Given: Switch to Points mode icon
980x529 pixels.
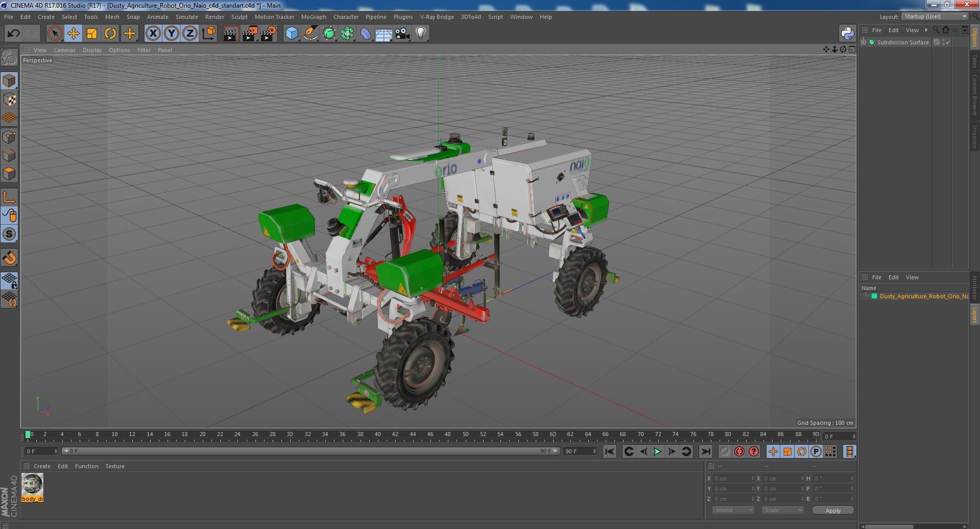Looking at the screenshot, I should coord(9,137).
